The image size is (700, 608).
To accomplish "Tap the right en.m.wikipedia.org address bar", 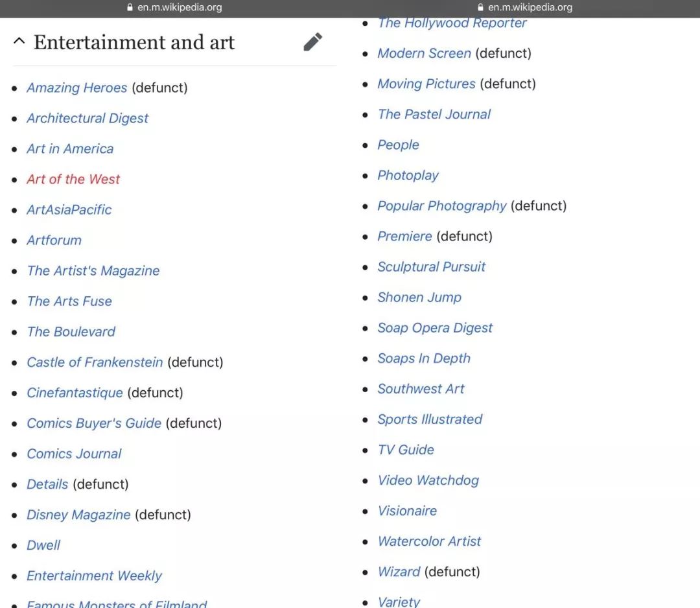I will [x=530, y=7].
